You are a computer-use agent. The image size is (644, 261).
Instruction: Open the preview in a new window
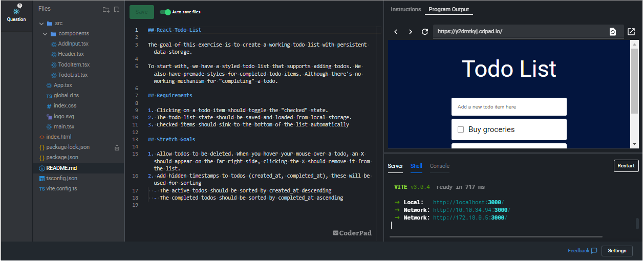click(x=631, y=32)
